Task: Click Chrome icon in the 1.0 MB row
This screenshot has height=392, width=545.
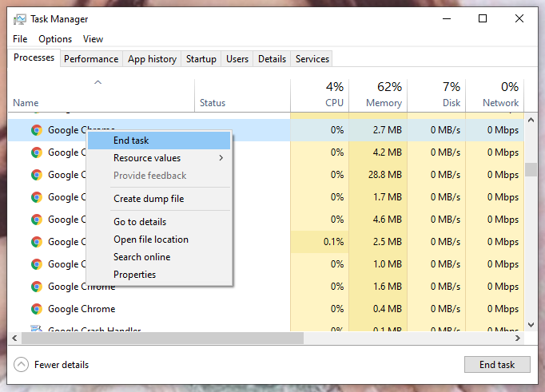Action: [37, 264]
